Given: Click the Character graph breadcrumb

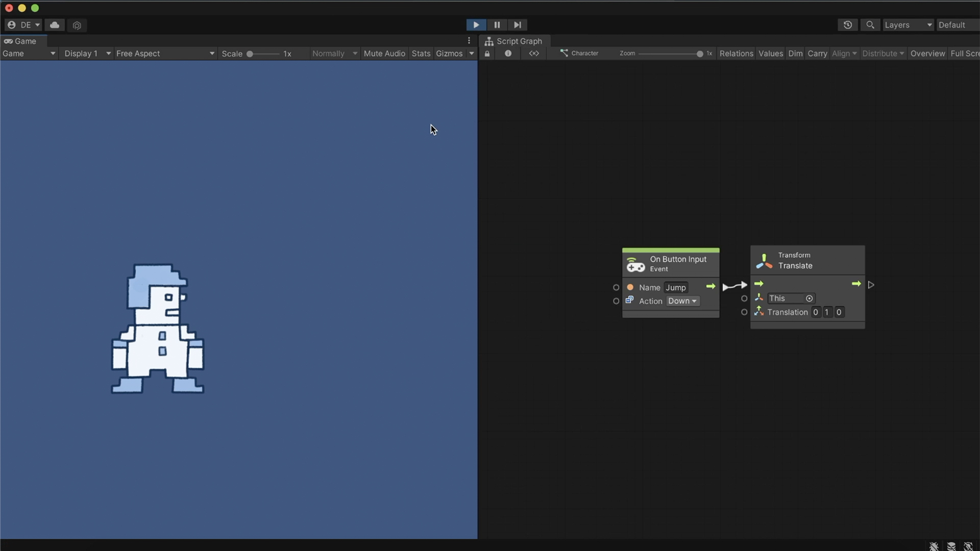Looking at the screenshot, I should [x=579, y=53].
